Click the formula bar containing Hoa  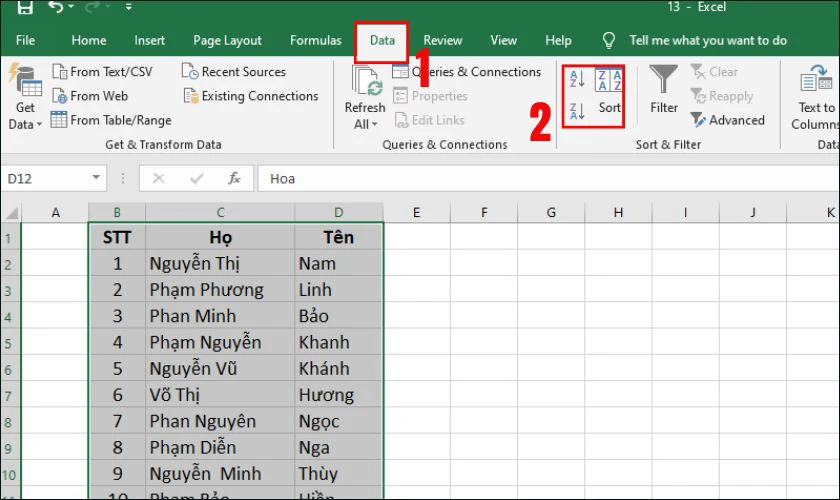click(x=549, y=178)
